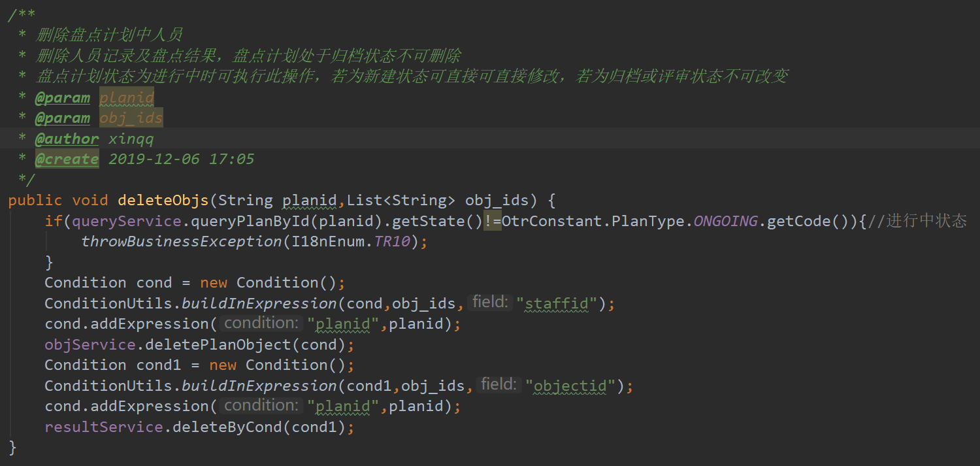
Task: Select the @param planid tag value
Action: click(x=127, y=98)
